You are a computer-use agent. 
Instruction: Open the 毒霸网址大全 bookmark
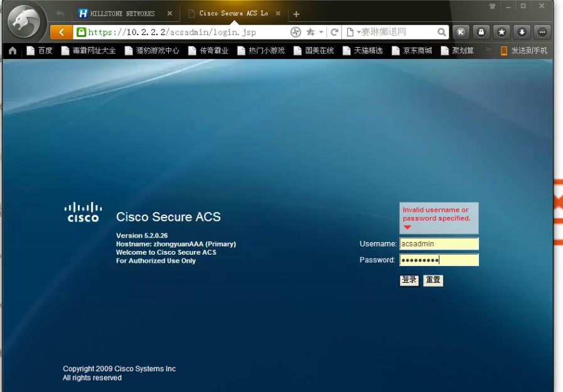[x=88, y=51]
